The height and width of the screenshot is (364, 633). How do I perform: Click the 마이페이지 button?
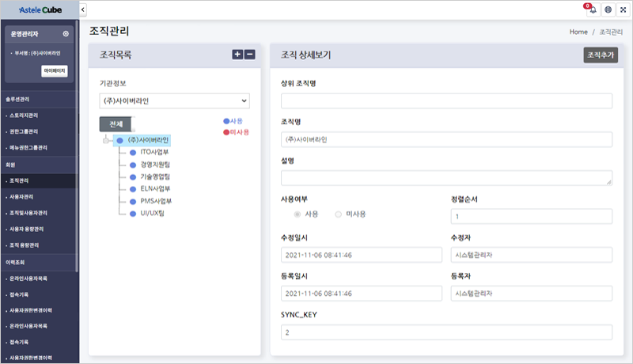click(x=55, y=70)
